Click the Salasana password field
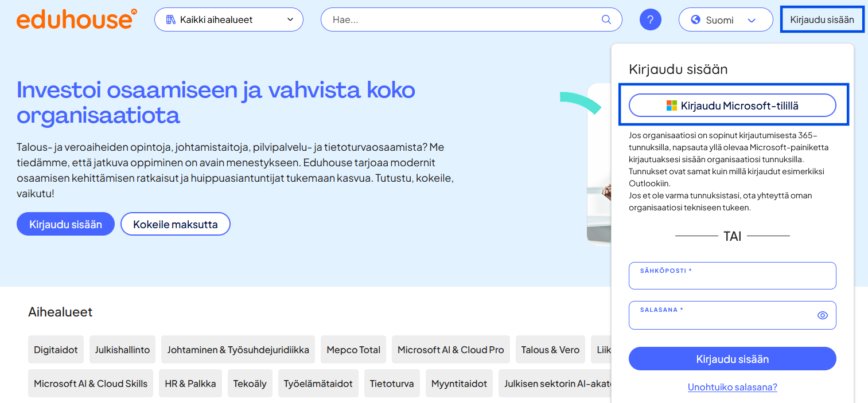The image size is (868, 403). (x=733, y=315)
